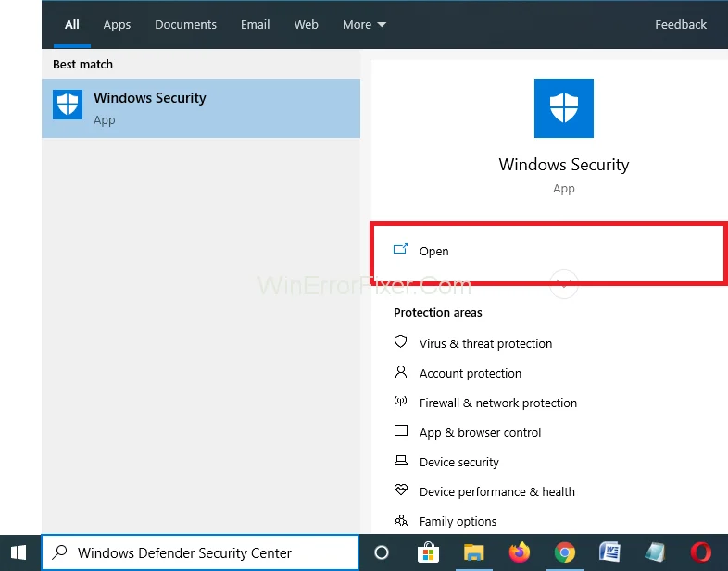Select the Documents search tab
The image size is (728, 571).
pos(184,25)
